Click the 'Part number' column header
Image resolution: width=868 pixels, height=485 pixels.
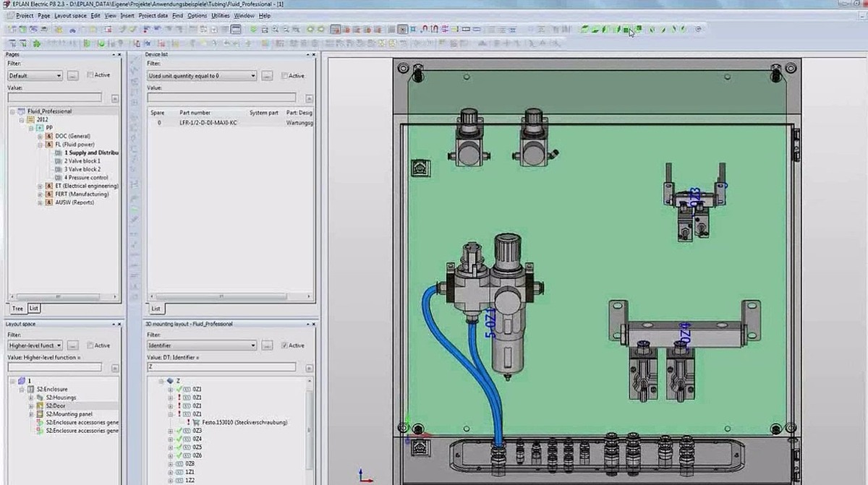pos(195,113)
